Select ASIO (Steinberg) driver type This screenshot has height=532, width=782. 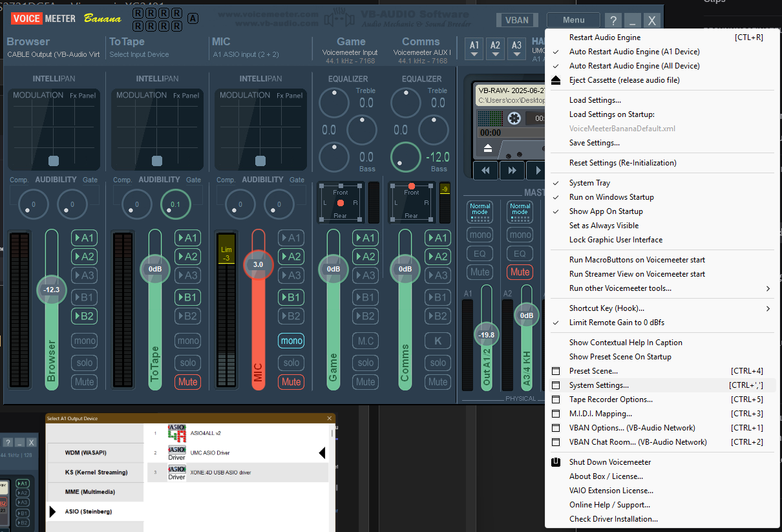pos(95,511)
